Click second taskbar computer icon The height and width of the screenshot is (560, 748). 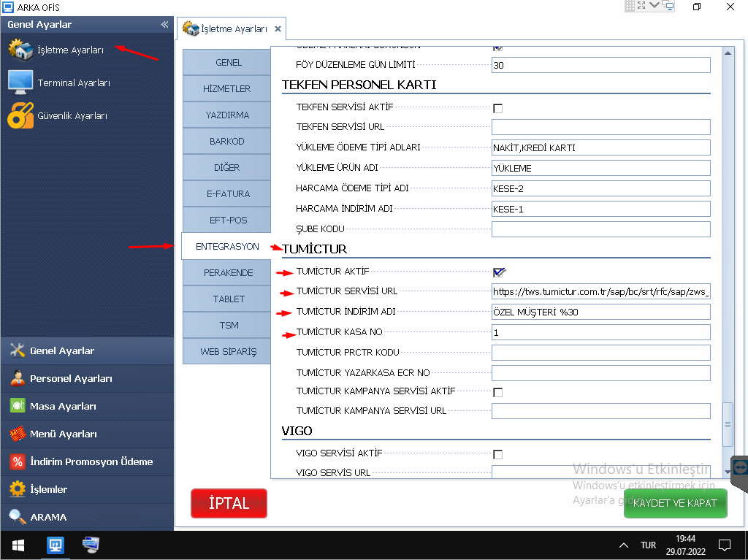point(91,545)
